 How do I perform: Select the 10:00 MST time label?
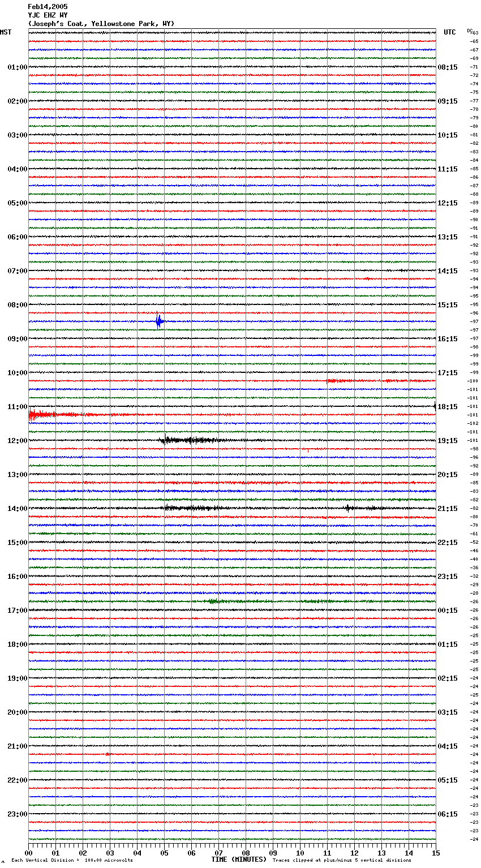18,373
